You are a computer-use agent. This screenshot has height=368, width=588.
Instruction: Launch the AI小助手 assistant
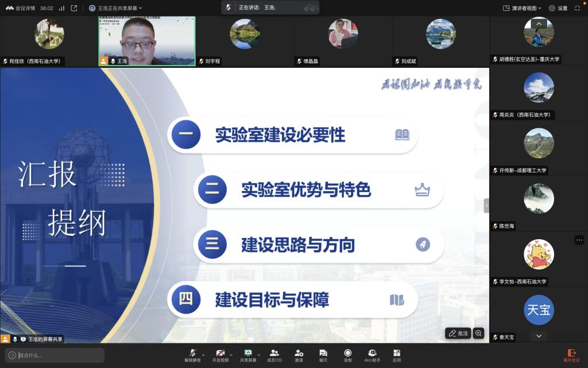click(372, 354)
